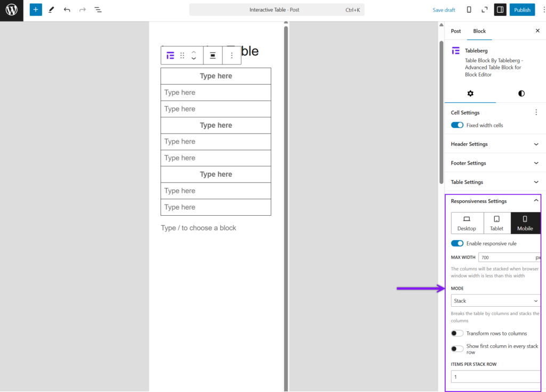Viewport: 546px width, 392px height.
Task: Click the mobile preview device icon
Action: 469,10
